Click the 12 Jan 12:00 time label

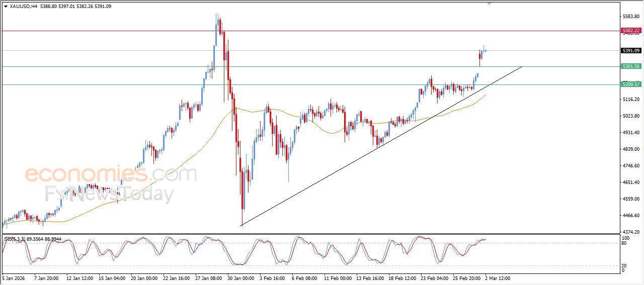79,277
